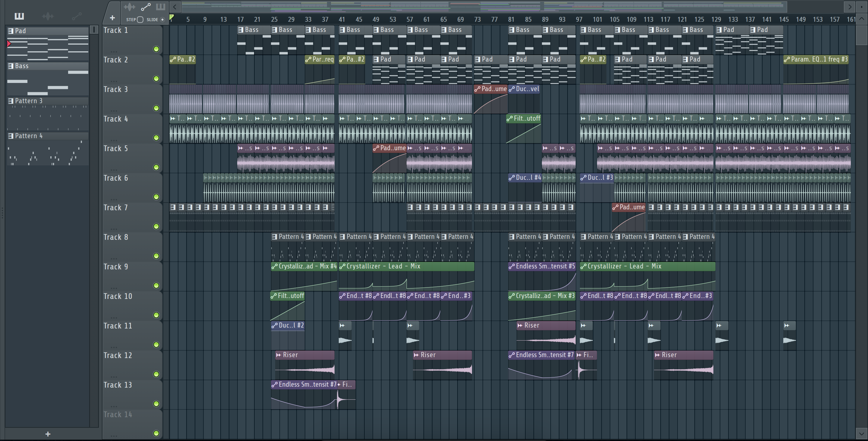Click the Pad pattern icon in picker
Viewport: 868px width, 441px height.
click(11, 31)
